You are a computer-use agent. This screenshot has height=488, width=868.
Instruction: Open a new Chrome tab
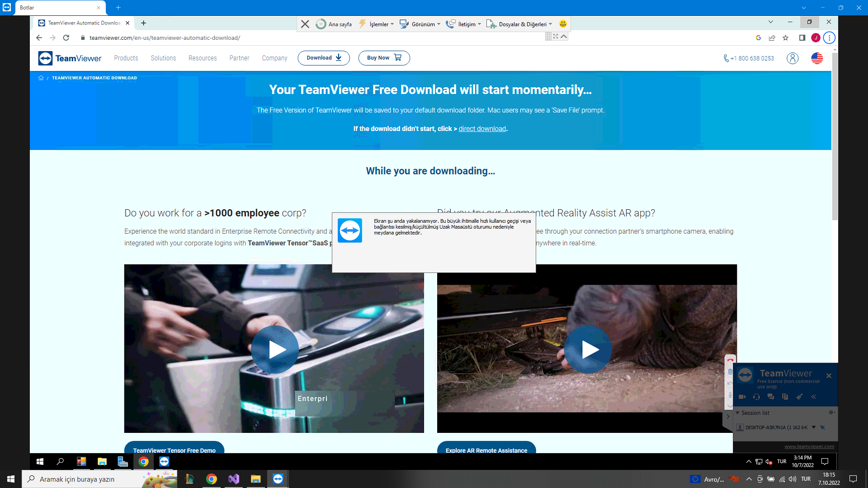(143, 23)
